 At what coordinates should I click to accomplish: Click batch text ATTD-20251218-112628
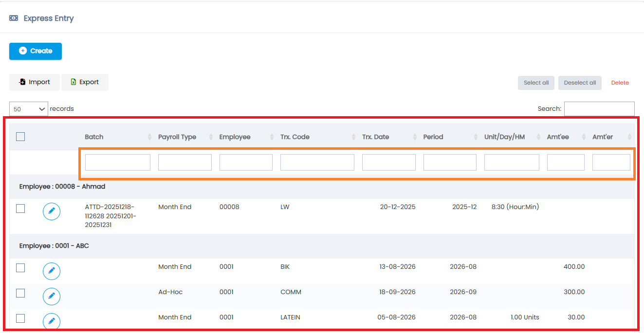pos(110,211)
